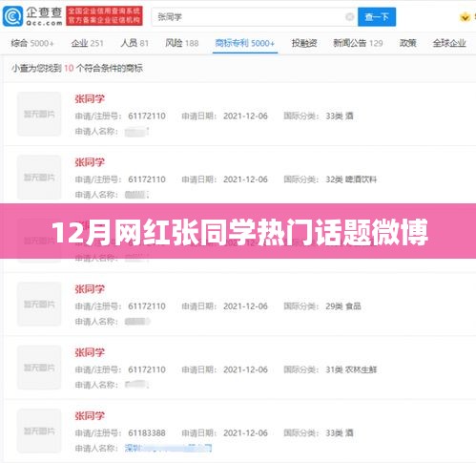The image size is (476, 463).
Task: Open the 风险 188 tab
Action: click(x=181, y=43)
